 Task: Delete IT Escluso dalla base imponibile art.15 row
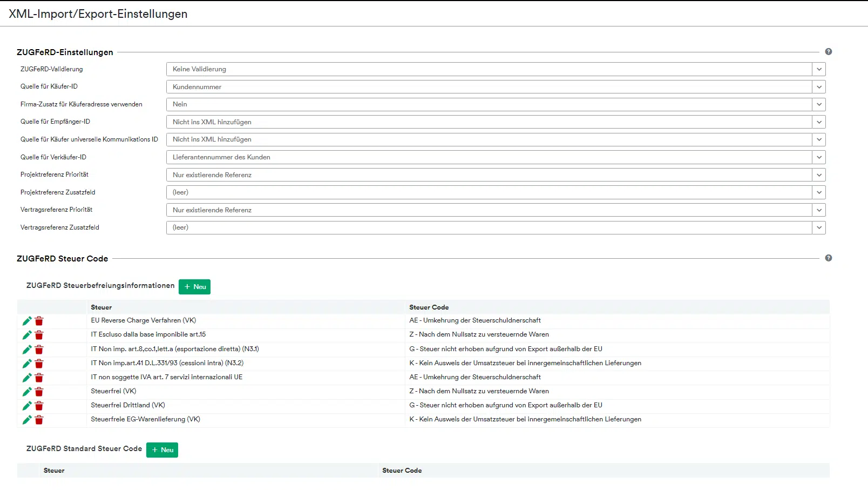[x=39, y=335]
